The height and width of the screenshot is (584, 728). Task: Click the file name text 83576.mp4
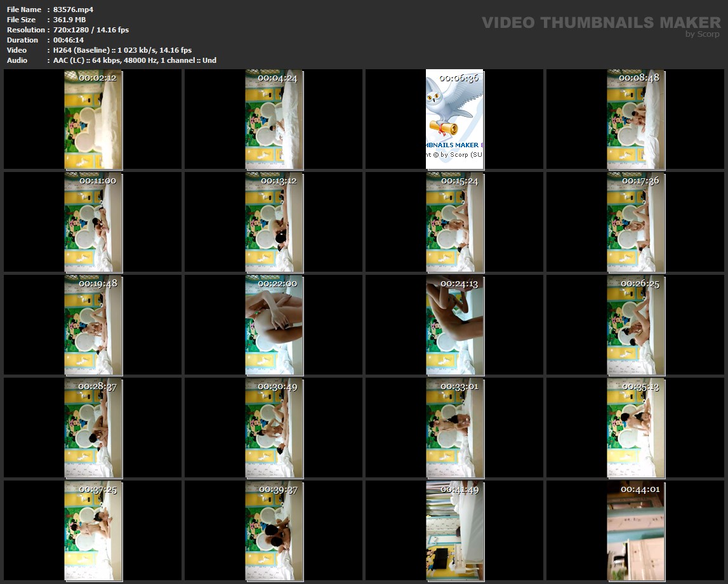pyautogui.click(x=73, y=10)
